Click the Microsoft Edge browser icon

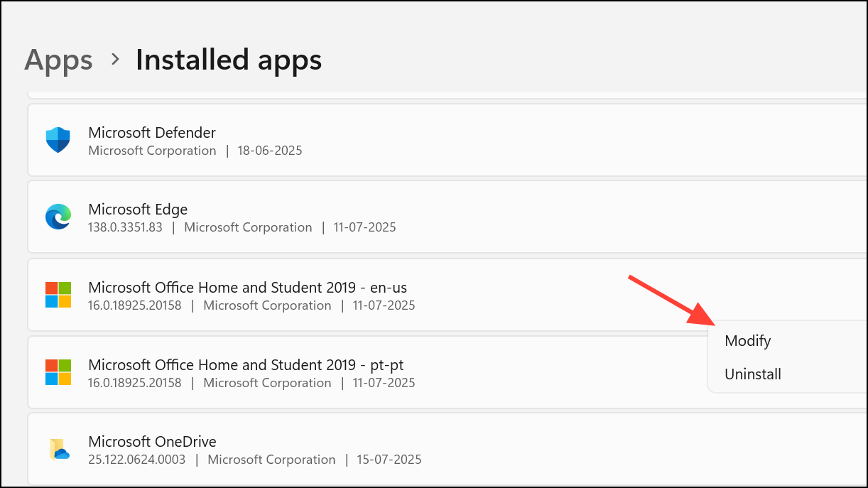click(58, 217)
